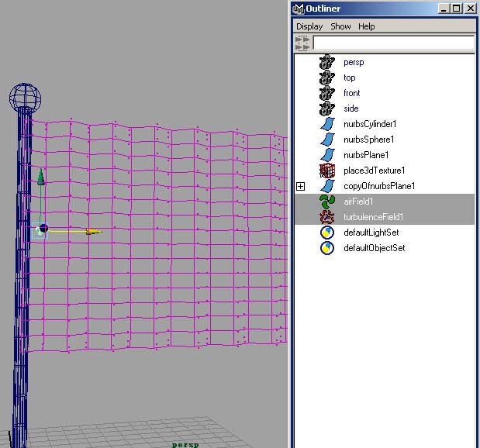Select place3dTexture1 in the Outliner
This screenshot has height=448, width=480.
coord(375,171)
